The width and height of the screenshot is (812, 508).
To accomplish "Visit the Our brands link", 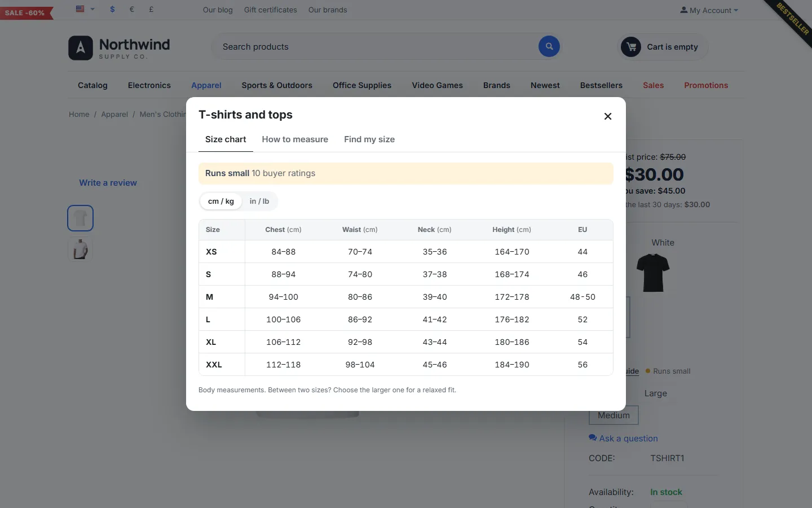I will (x=328, y=10).
